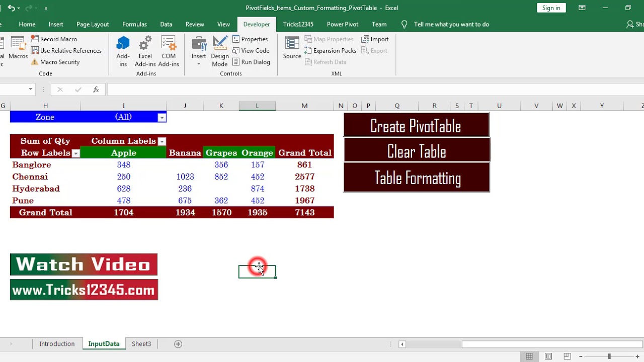
Task: Open the Column Labels filter dropdown
Action: pos(162,141)
